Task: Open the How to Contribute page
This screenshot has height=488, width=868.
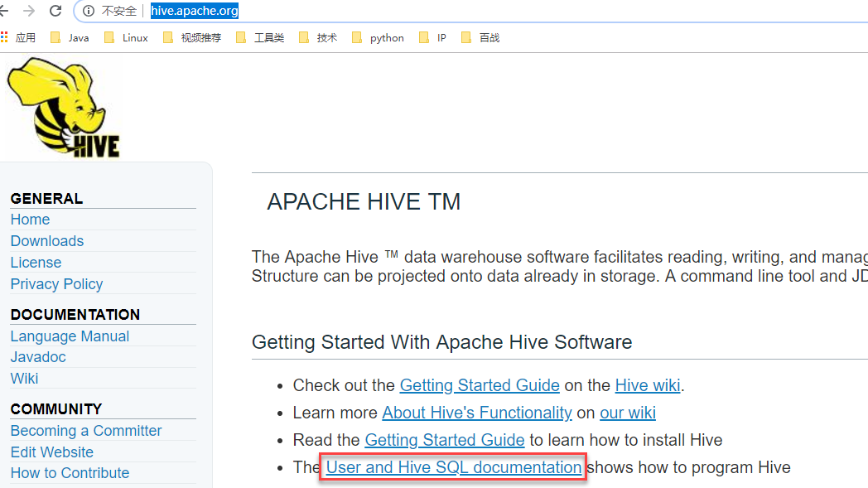Action: pos(70,472)
